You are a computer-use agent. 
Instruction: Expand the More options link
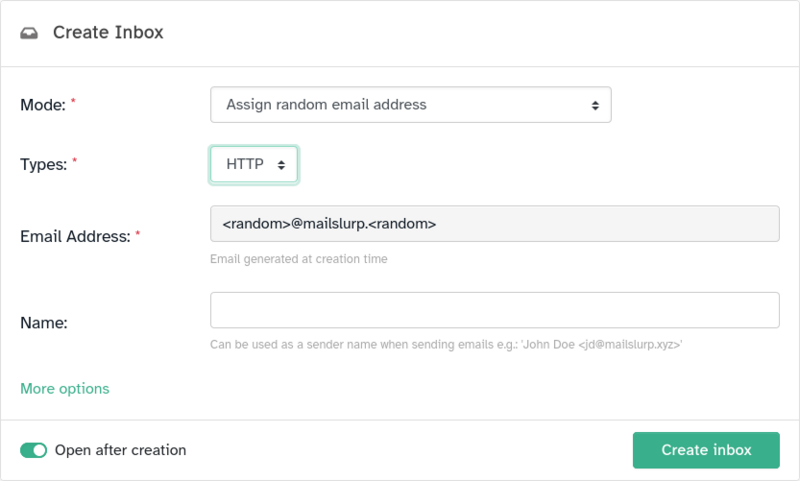pos(65,388)
